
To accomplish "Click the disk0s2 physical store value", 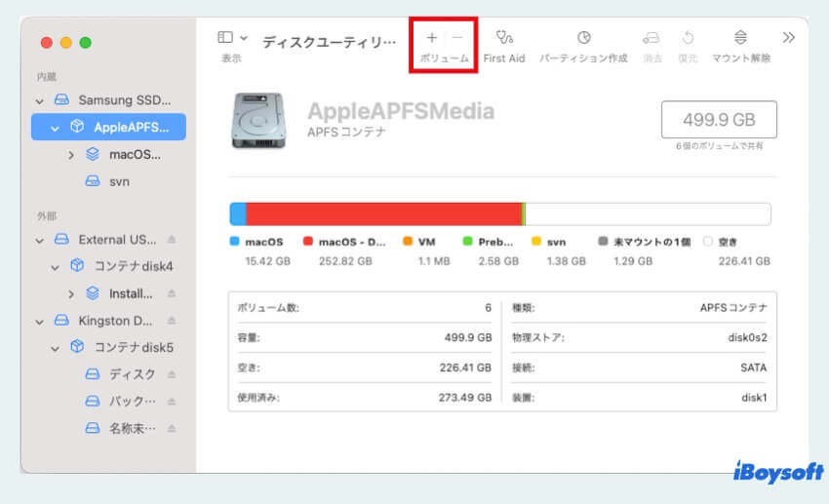I will pyautogui.click(x=747, y=337).
